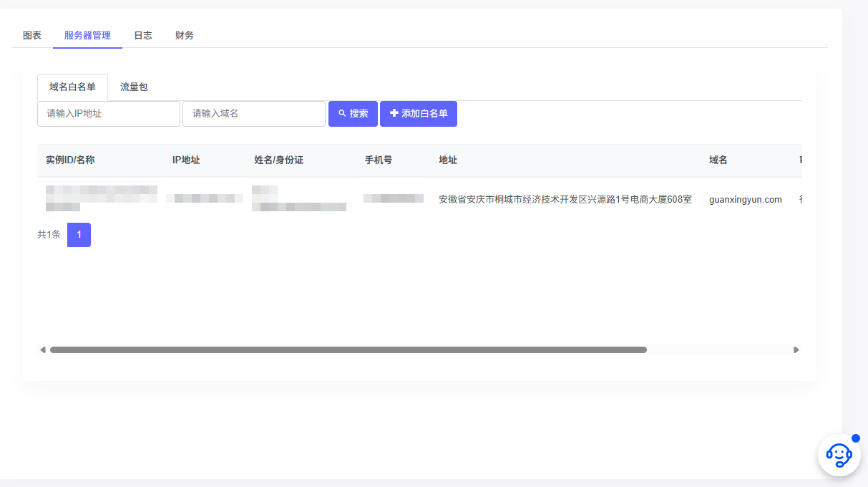This screenshot has height=487, width=868.
Task: Open the chat assistant robot icon
Action: click(x=839, y=455)
